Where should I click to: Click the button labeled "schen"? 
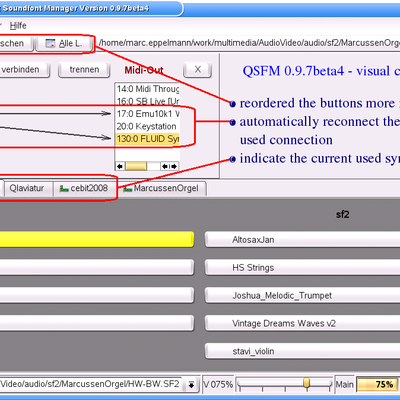click(16, 44)
